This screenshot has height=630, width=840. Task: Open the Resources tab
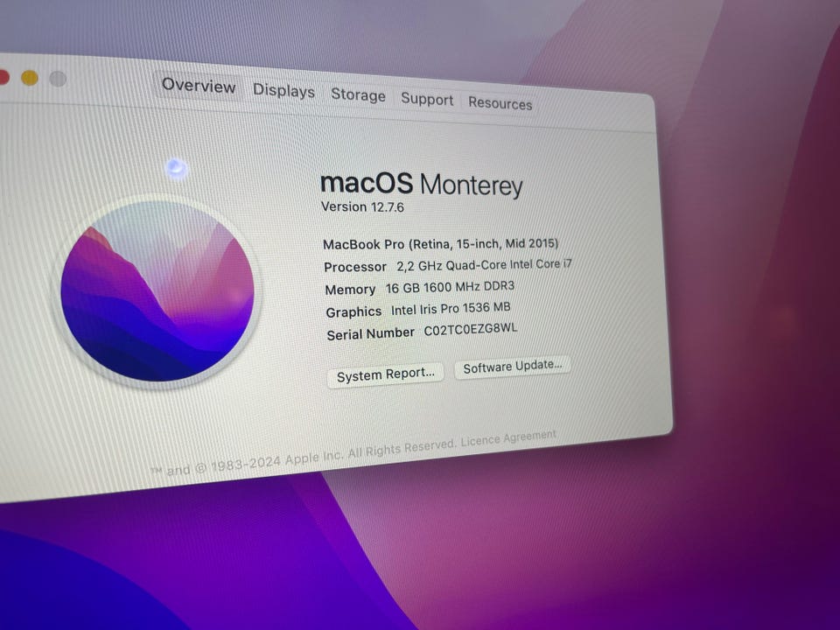500,103
